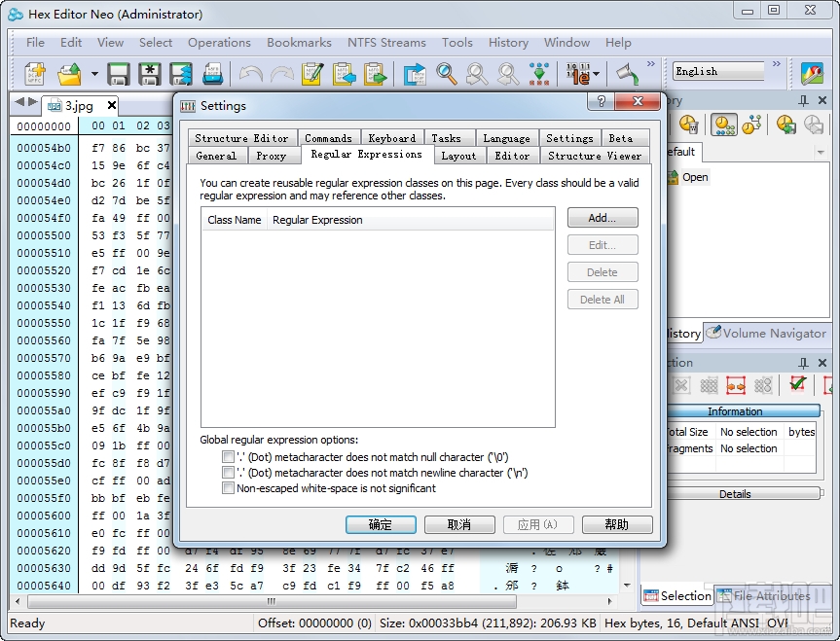Open the NTFS Streams menu
This screenshot has width=840, height=641.
[x=386, y=42]
